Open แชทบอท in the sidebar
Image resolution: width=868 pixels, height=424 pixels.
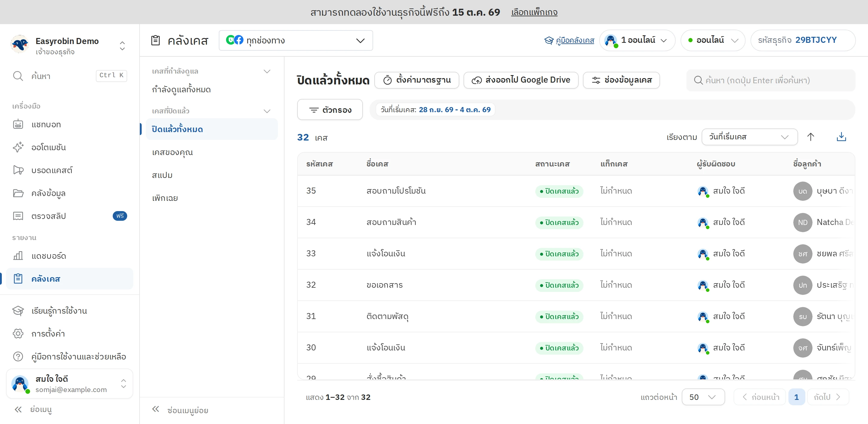[70, 124]
